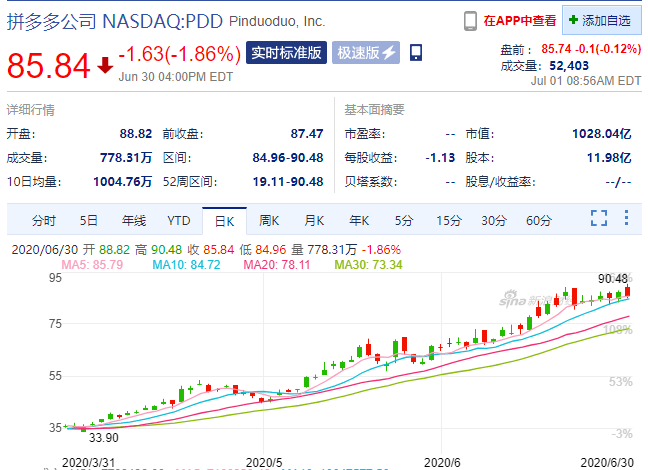Click the 33.90 low label on chart

tap(104, 438)
